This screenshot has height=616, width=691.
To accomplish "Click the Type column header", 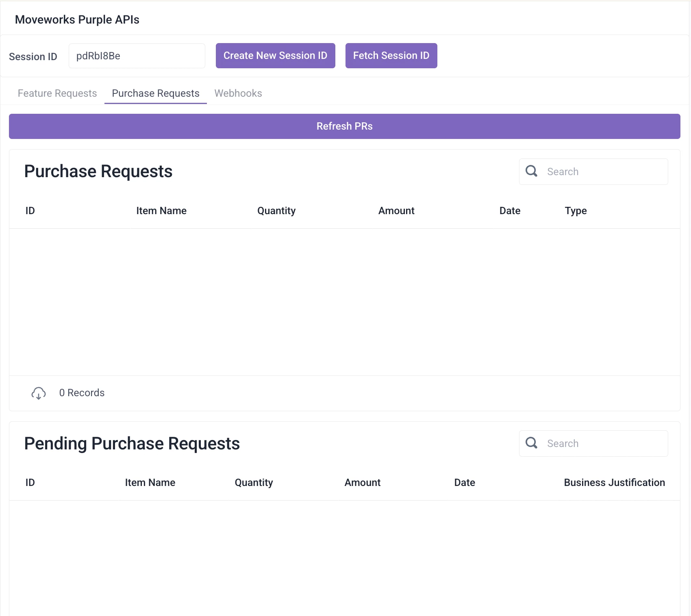I will click(576, 211).
